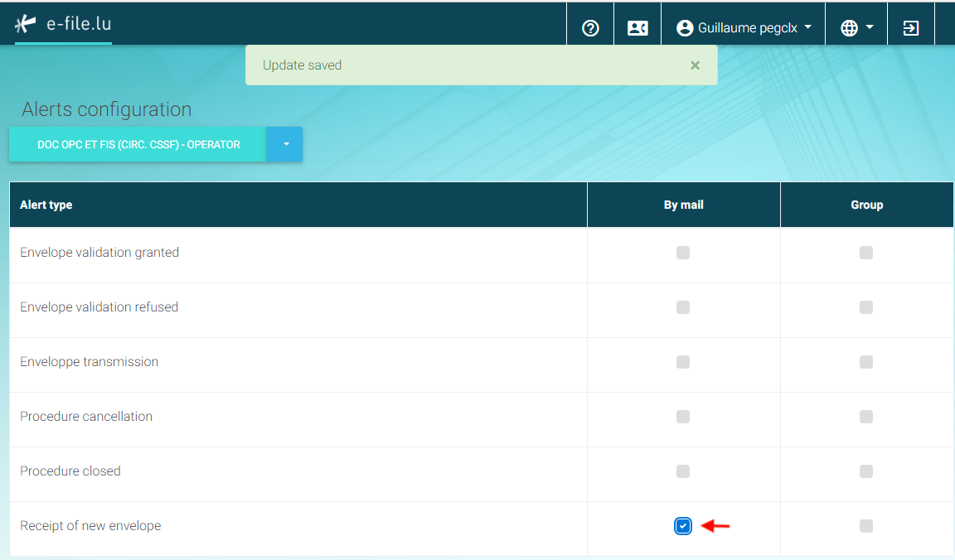
Task: Open the Guillaume pegclx user menu
Action: [744, 28]
